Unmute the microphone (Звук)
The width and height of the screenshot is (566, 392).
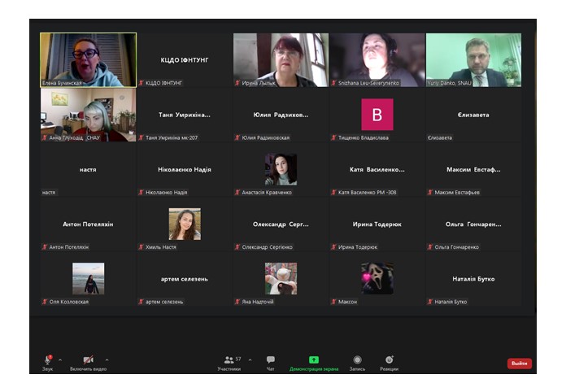47,359
